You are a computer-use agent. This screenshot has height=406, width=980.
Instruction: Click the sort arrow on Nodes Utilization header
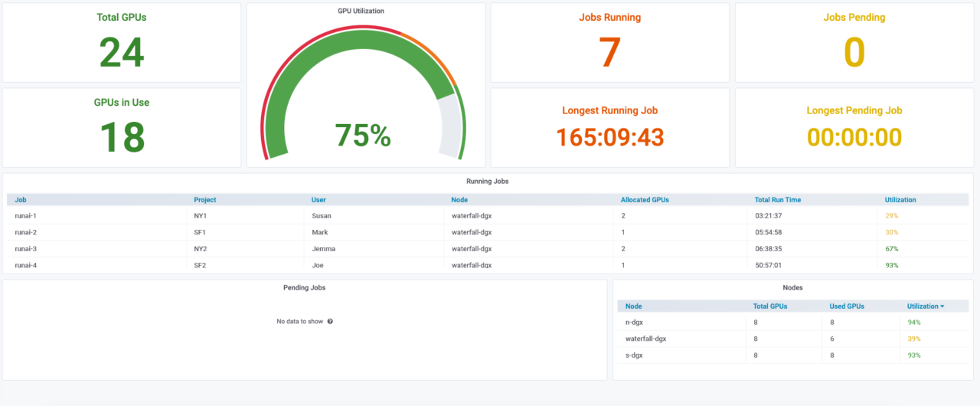[x=942, y=306]
